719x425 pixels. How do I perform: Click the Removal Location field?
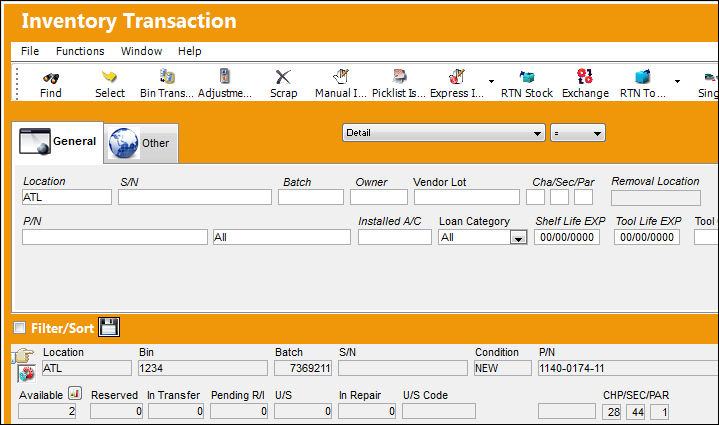coord(656,198)
